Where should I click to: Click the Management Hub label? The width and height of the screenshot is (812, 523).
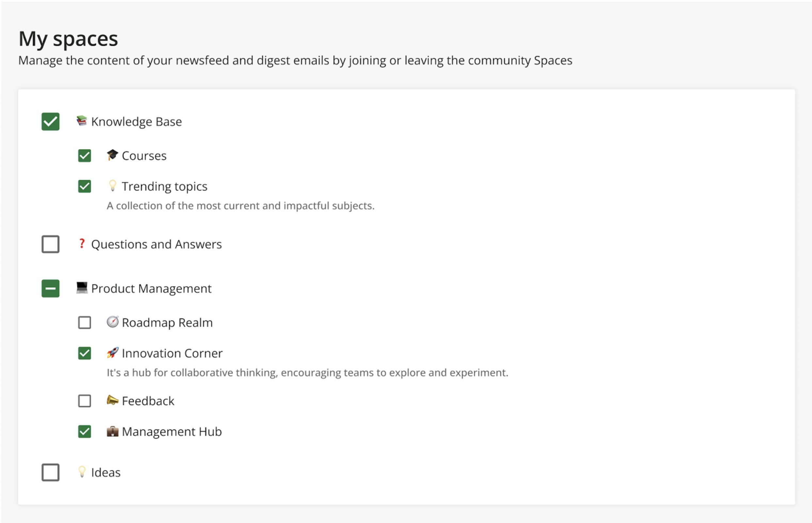tap(171, 431)
